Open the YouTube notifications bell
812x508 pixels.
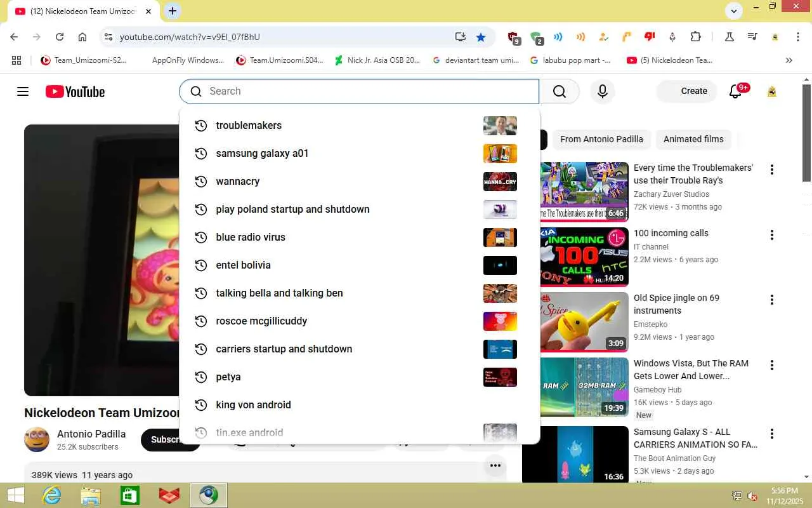pyautogui.click(x=736, y=91)
